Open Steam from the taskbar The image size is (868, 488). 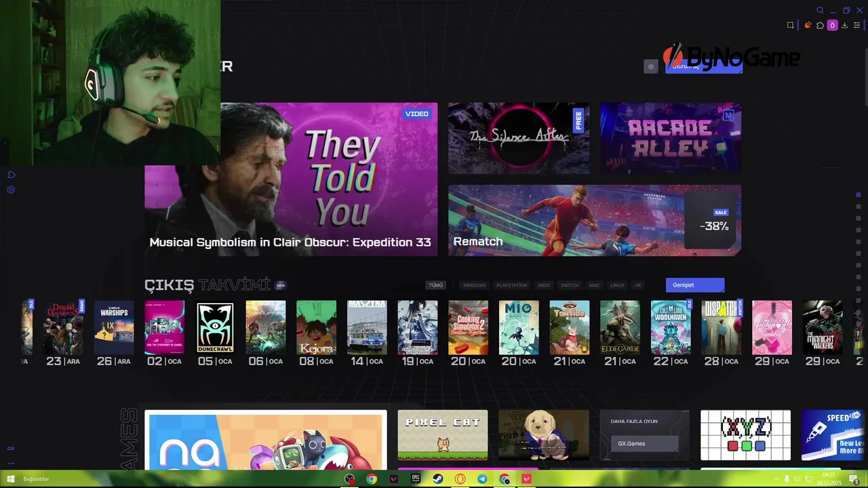[x=438, y=479]
